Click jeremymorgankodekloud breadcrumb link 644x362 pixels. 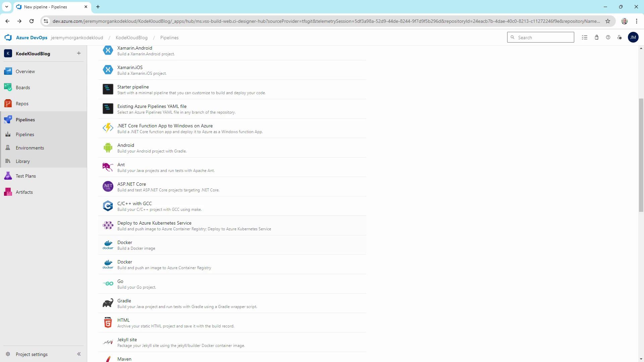click(77, 38)
